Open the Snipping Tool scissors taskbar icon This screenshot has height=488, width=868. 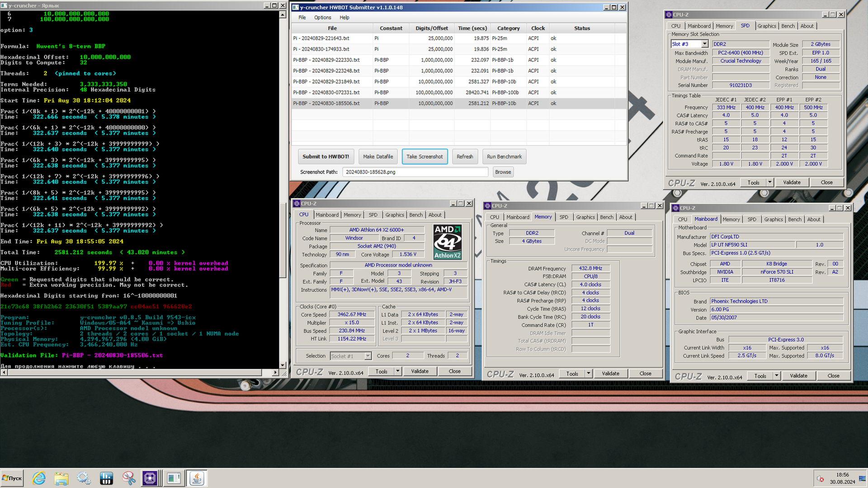pyautogui.click(x=129, y=478)
